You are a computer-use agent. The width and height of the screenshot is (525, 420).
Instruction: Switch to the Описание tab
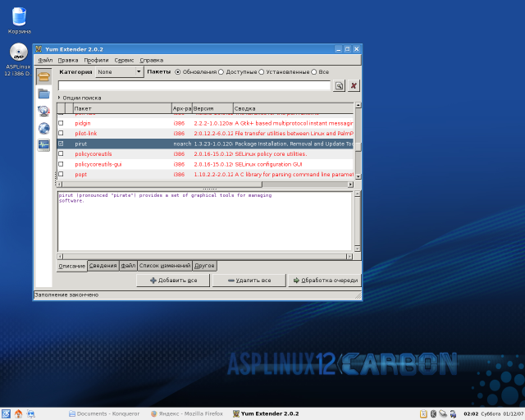click(72, 266)
